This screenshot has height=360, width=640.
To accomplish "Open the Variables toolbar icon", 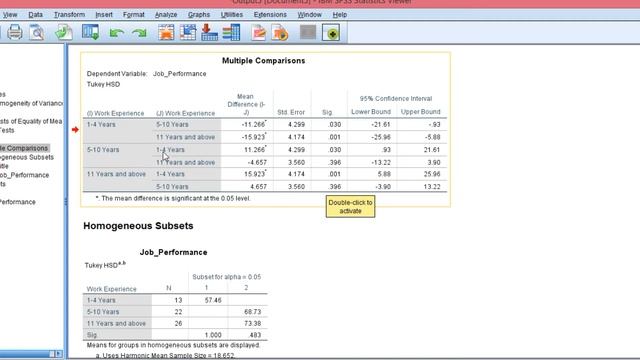I will pos(231,32).
